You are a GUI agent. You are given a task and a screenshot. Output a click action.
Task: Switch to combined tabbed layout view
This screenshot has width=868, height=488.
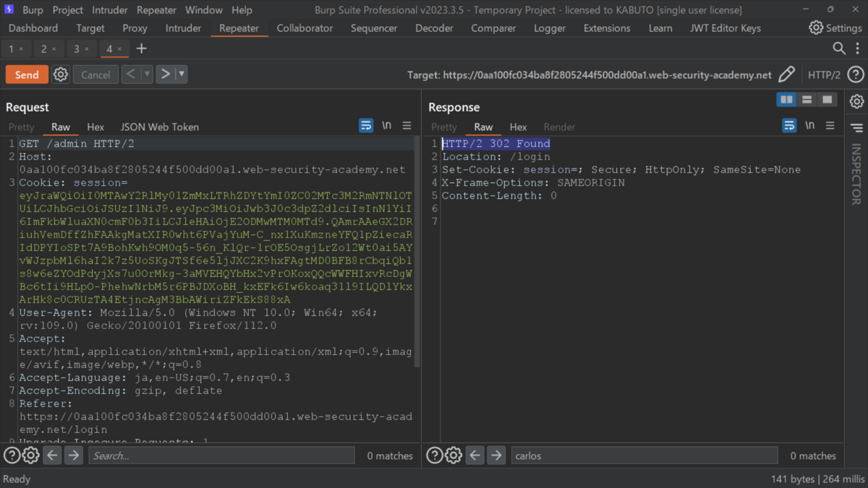coord(827,100)
